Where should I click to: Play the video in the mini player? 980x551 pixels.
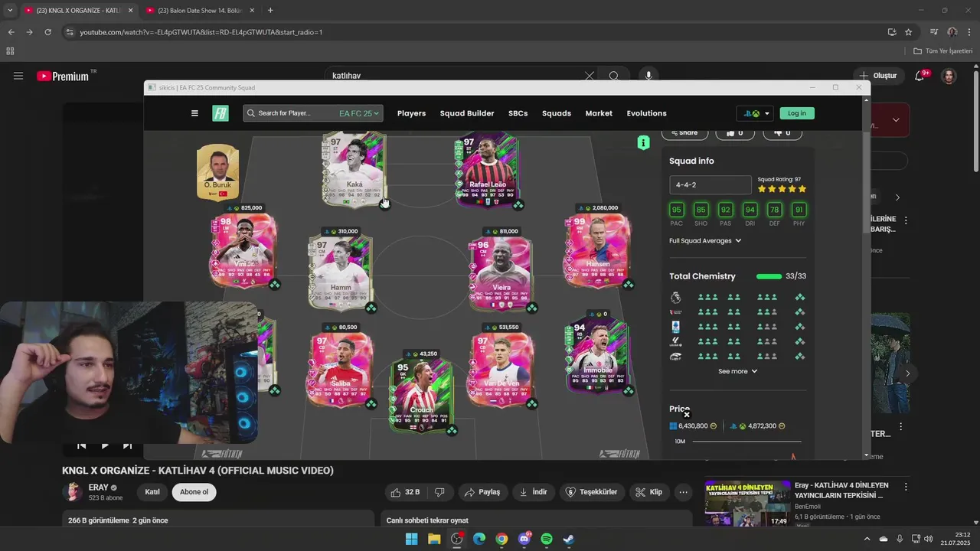coord(105,445)
